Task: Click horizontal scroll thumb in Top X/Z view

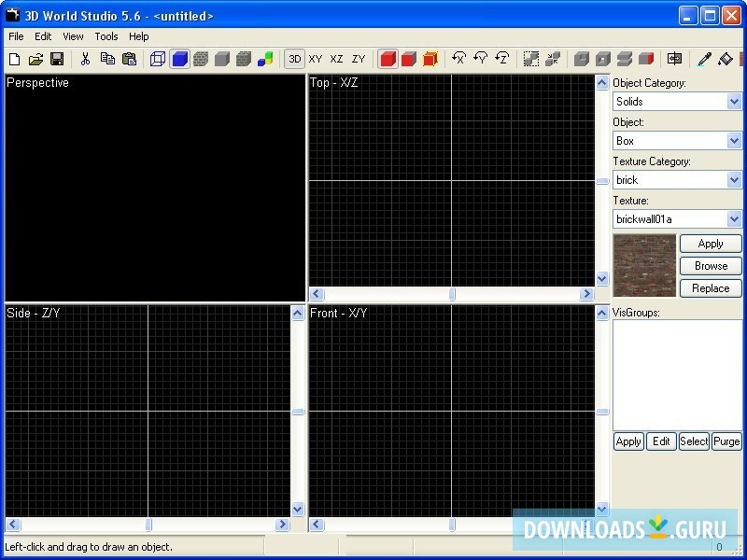Action: point(452,294)
